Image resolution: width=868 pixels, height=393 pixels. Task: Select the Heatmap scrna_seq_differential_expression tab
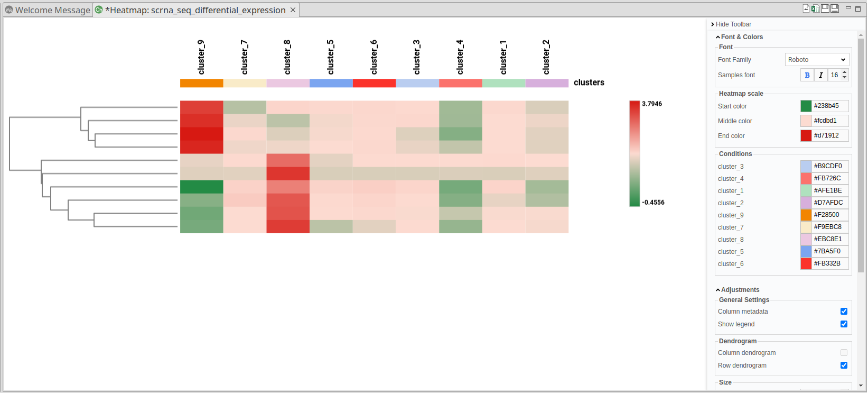point(195,10)
